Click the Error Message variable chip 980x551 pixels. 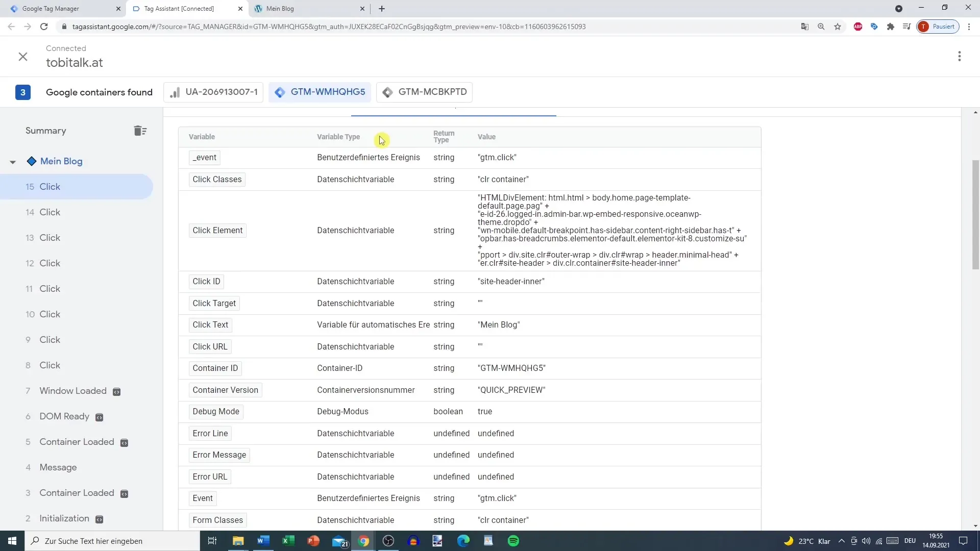pyautogui.click(x=219, y=455)
